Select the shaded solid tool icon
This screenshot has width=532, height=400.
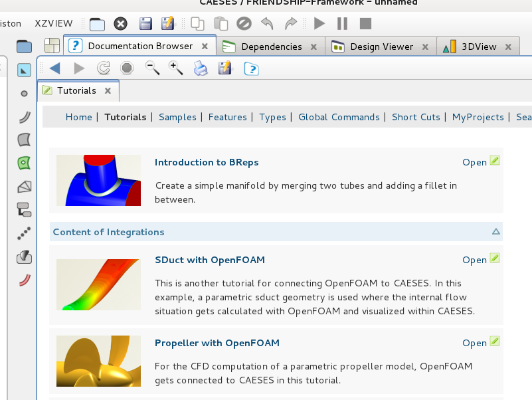coord(24,257)
